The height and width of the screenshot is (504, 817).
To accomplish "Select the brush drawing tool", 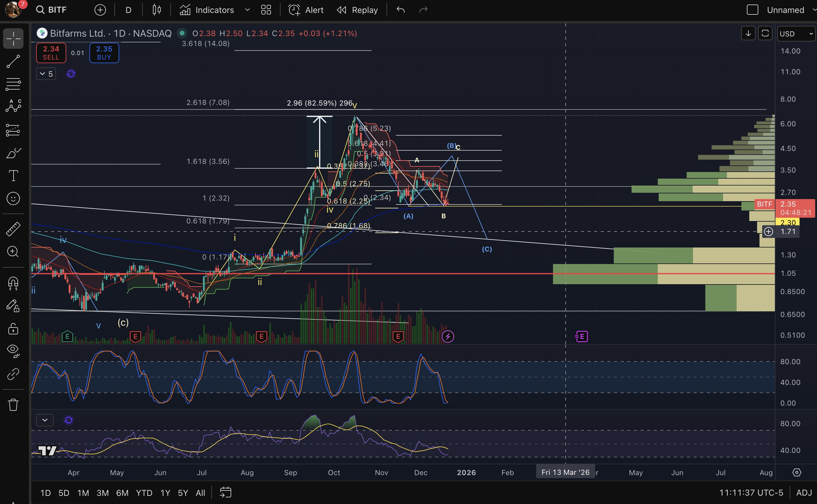I will tap(13, 153).
